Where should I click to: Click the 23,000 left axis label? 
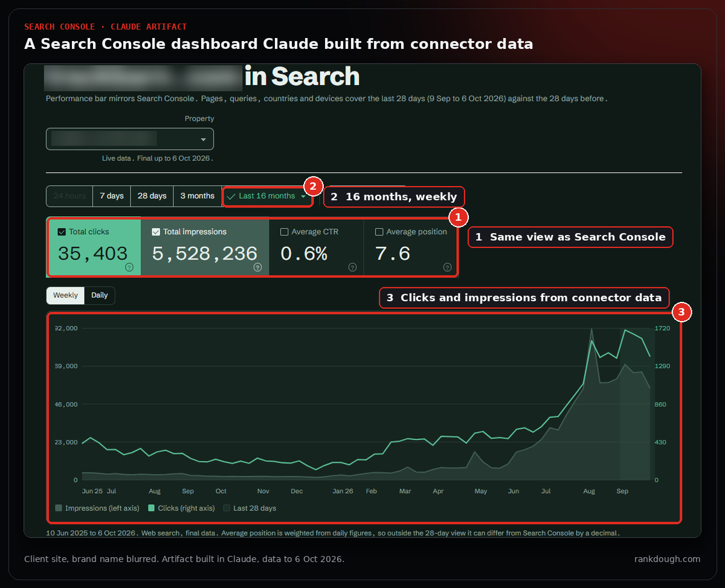point(66,443)
